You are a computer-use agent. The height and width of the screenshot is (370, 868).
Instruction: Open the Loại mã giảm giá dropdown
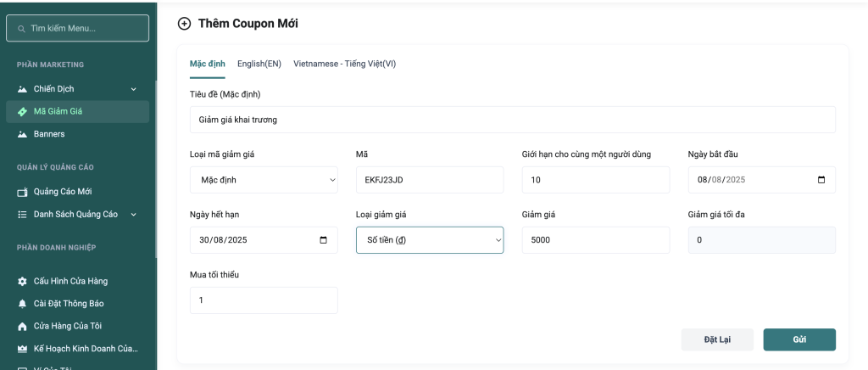click(264, 180)
